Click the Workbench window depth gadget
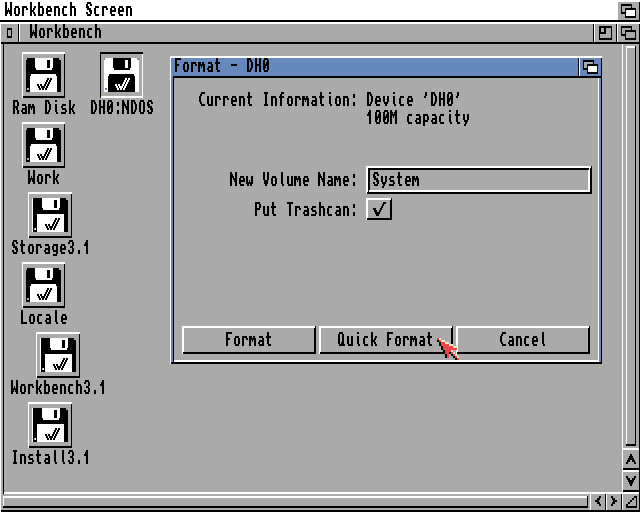640x512 pixels. pos(628,33)
